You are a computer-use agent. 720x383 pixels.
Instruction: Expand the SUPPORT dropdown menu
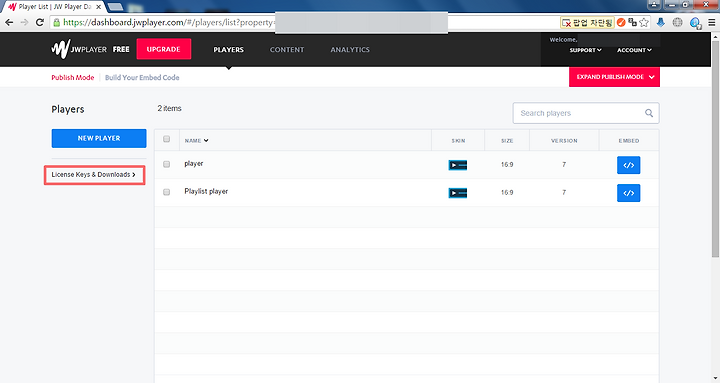pyautogui.click(x=585, y=50)
